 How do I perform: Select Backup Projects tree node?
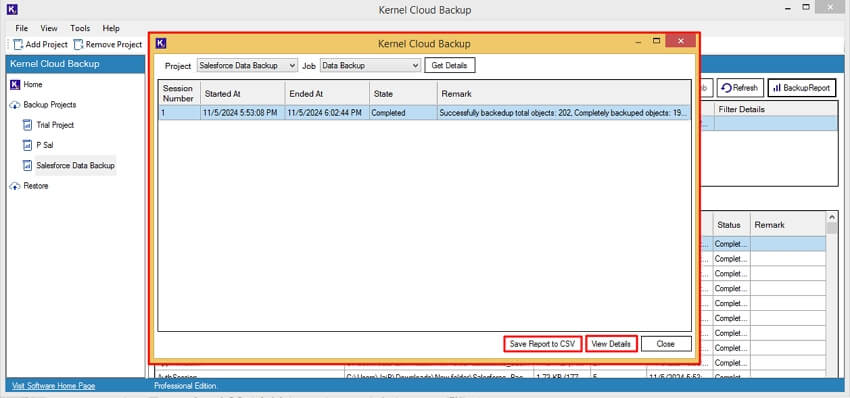50,105
